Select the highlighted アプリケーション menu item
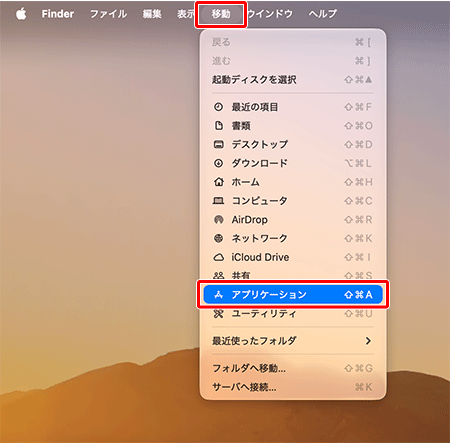The width and height of the screenshot is (450, 443). pyautogui.click(x=293, y=295)
